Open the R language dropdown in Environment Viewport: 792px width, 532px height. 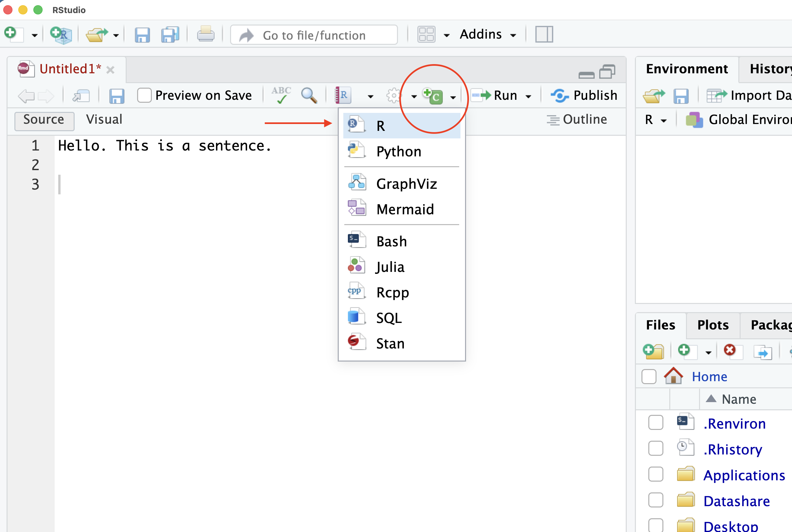pos(655,120)
